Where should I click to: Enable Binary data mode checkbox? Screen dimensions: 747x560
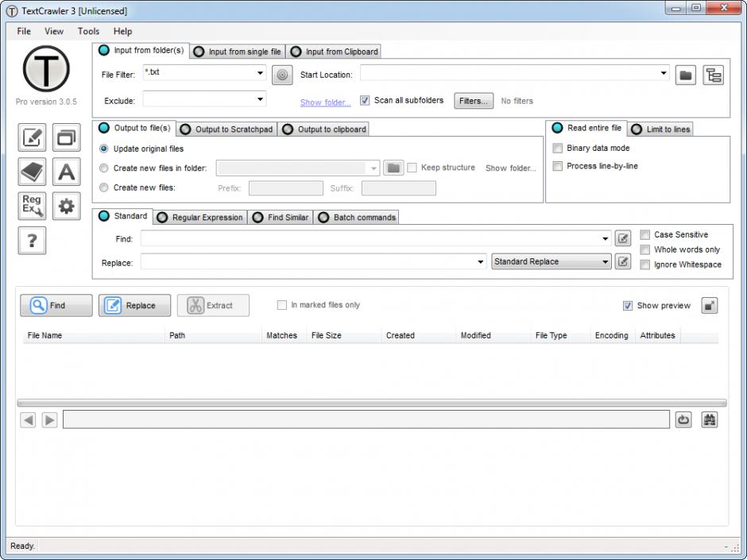coord(557,148)
